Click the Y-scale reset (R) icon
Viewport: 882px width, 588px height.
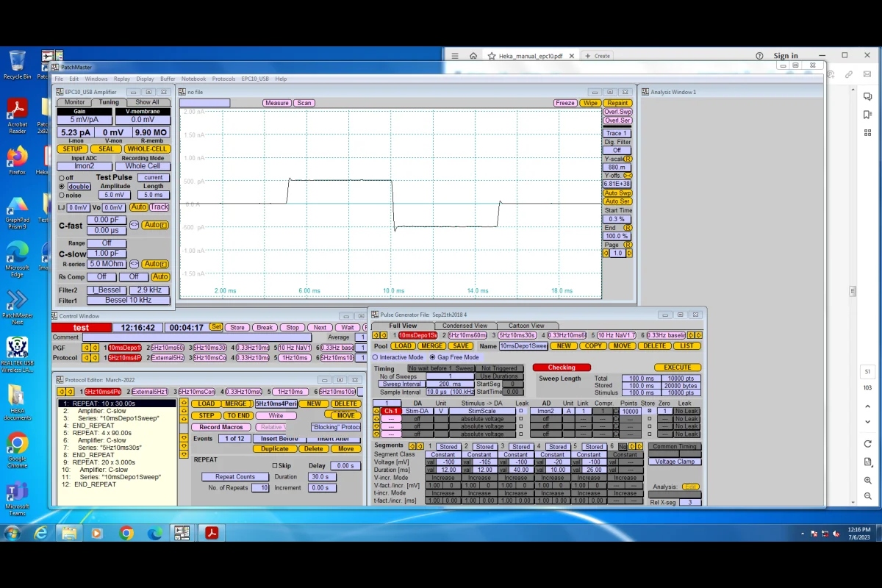(628, 159)
